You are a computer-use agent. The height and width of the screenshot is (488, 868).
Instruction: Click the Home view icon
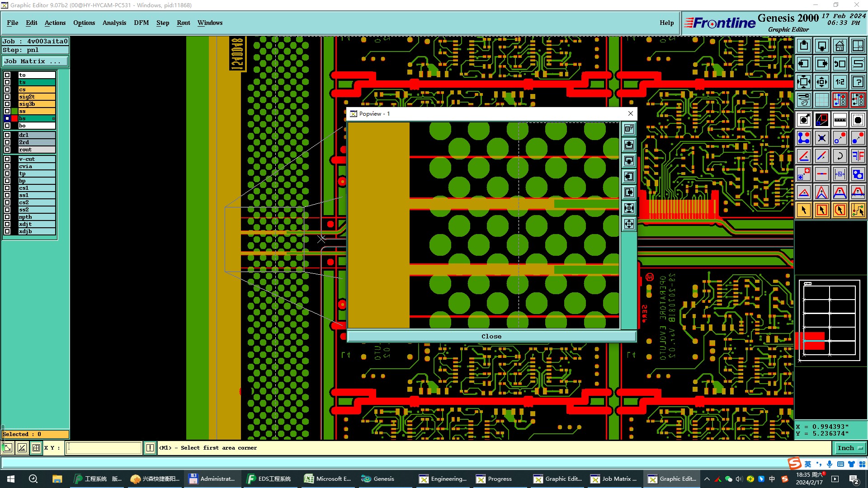(840, 46)
